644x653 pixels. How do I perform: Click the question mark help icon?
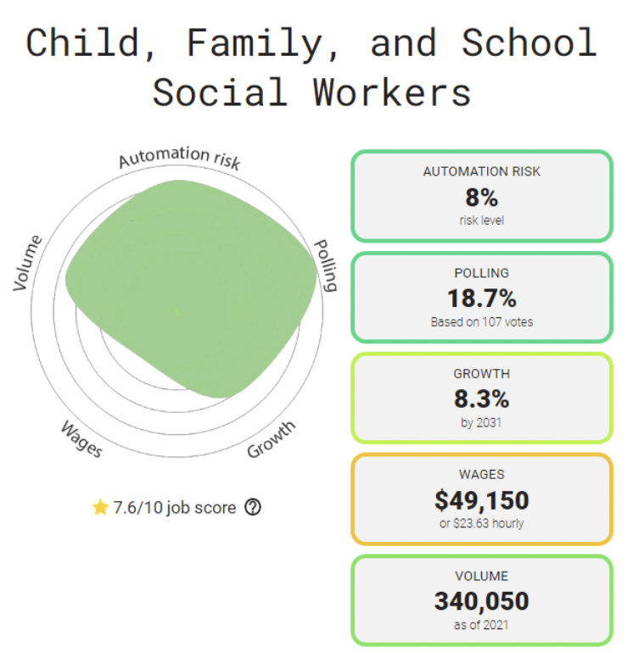(253, 507)
